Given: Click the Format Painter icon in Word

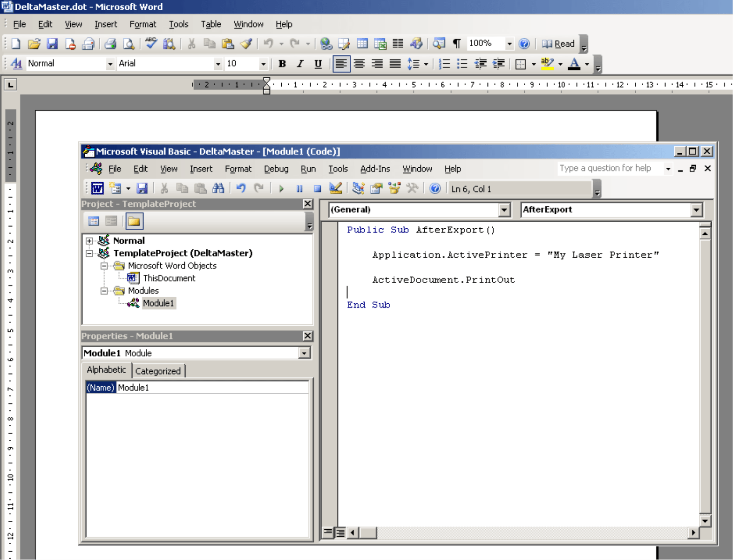Looking at the screenshot, I should click(246, 44).
